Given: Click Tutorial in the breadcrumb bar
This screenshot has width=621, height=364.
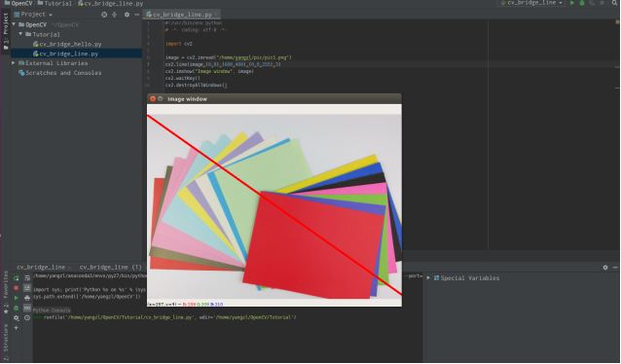Looking at the screenshot, I should coord(55,3).
